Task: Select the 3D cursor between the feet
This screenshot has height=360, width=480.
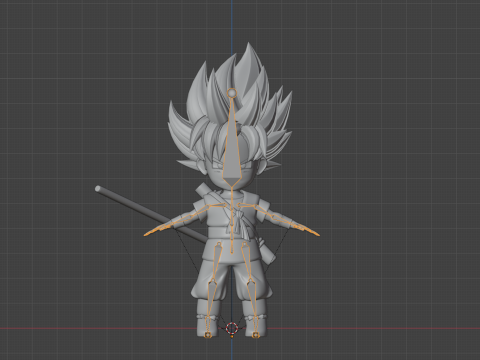Action: [232, 328]
